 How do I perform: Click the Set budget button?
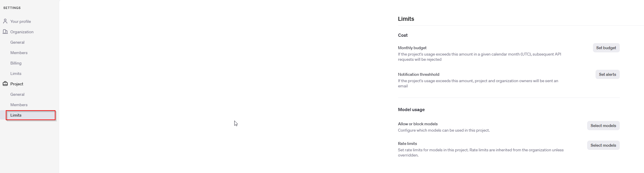pos(606,48)
